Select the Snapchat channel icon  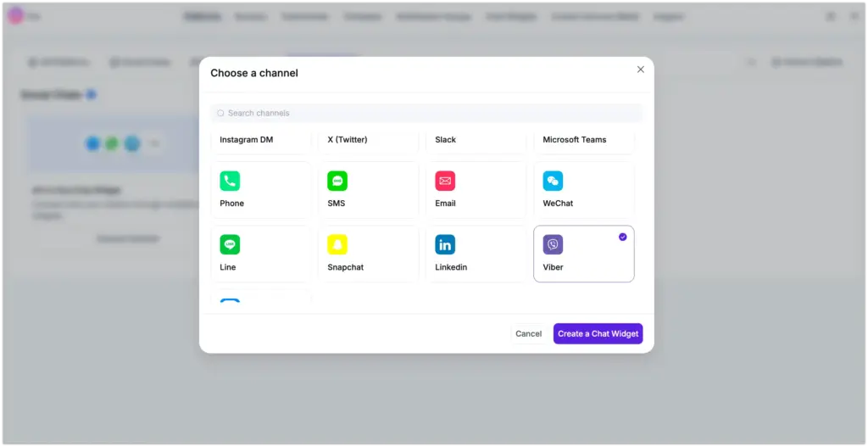pyautogui.click(x=337, y=245)
